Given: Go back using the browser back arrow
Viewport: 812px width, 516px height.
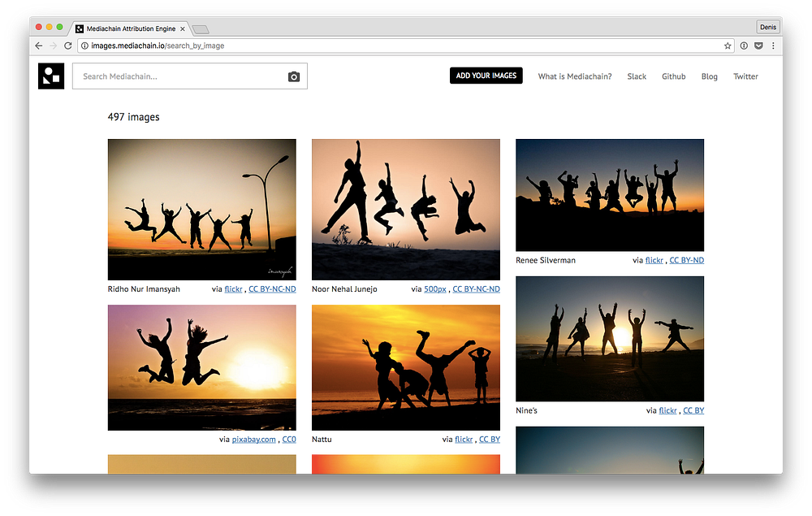Looking at the screenshot, I should (x=39, y=46).
